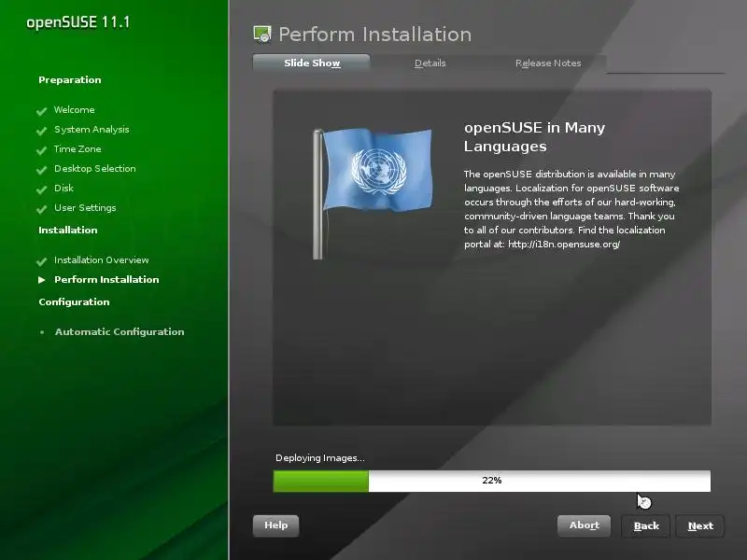Click the Perform Installation page title
The height and width of the screenshot is (560, 747).
(x=375, y=35)
